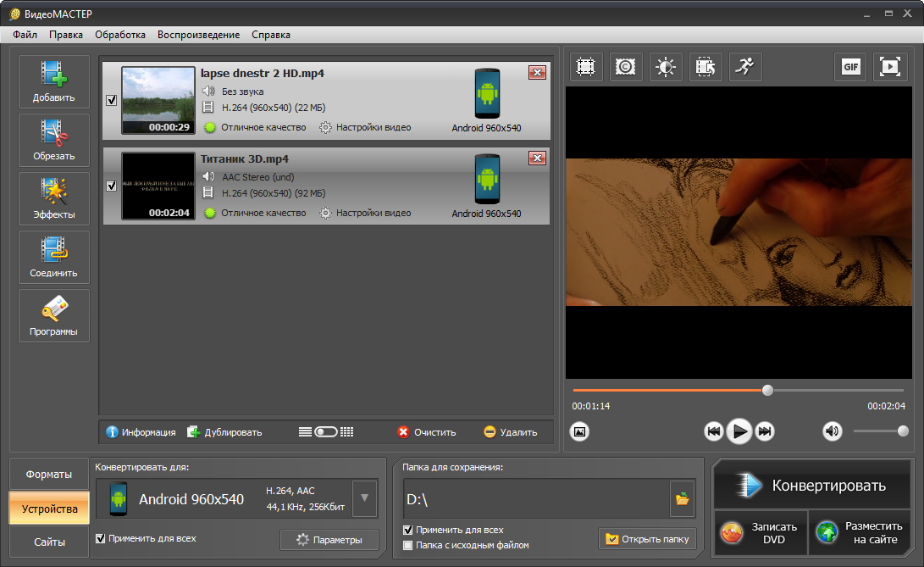This screenshot has height=567, width=924.
Task: Click Записать DVD button
Action: click(x=761, y=532)
